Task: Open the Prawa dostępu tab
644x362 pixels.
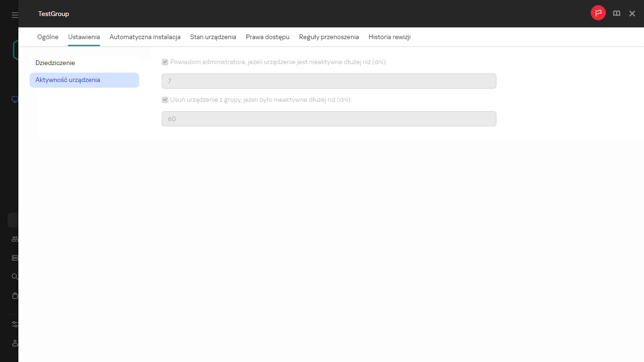Action: (268, 37)
